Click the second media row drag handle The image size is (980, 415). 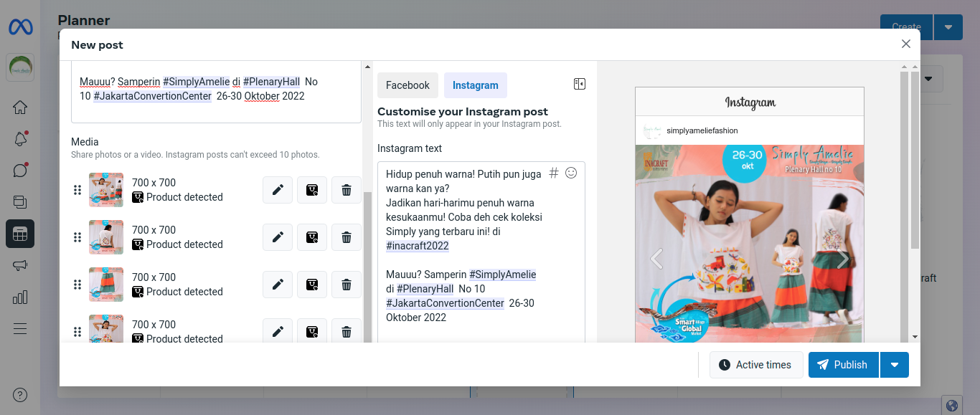tap(77, 237)
